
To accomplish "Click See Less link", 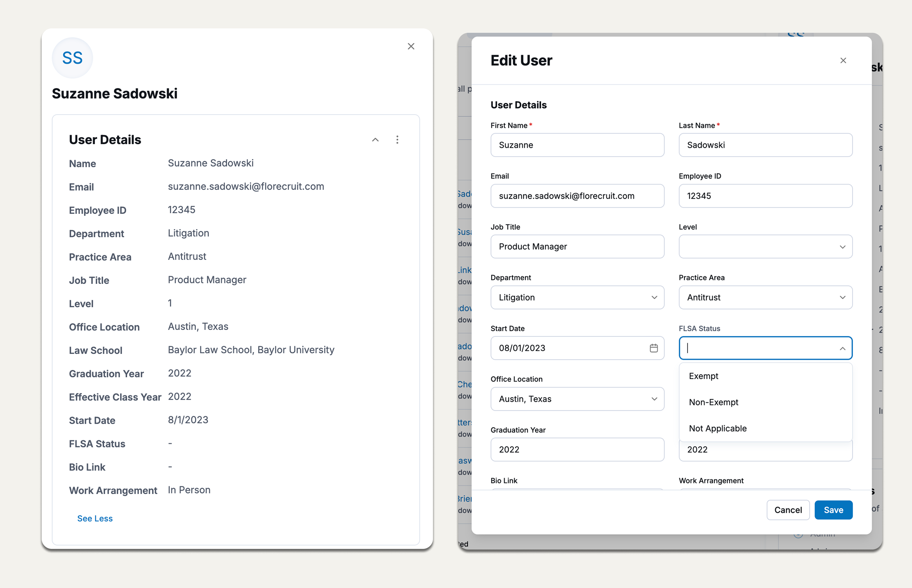I will coord(95,519).
